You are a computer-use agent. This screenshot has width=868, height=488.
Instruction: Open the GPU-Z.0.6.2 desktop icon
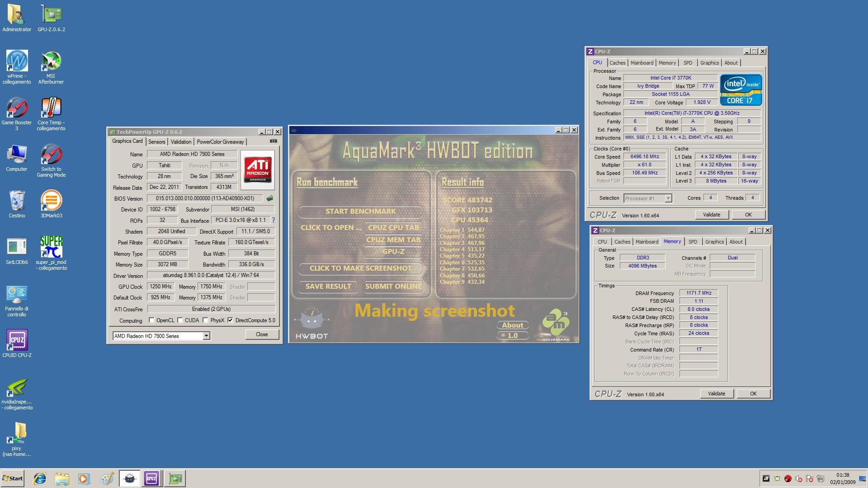tap(51, 18)
